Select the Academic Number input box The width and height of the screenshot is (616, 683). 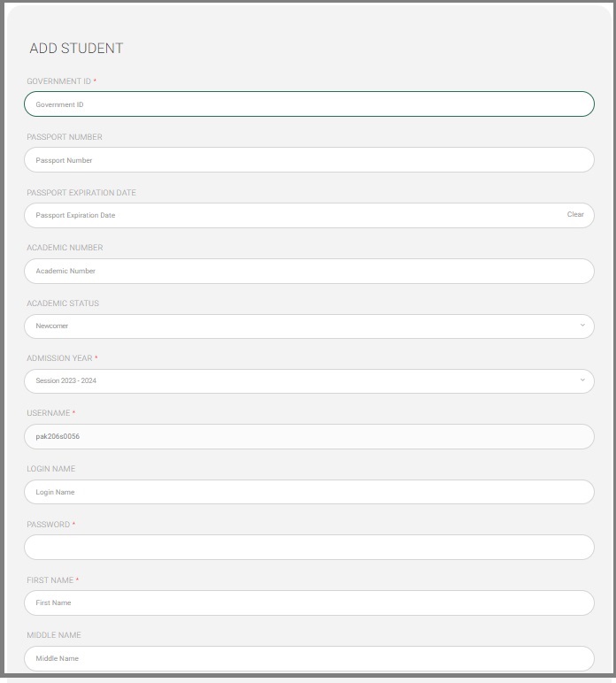(309, 271)
